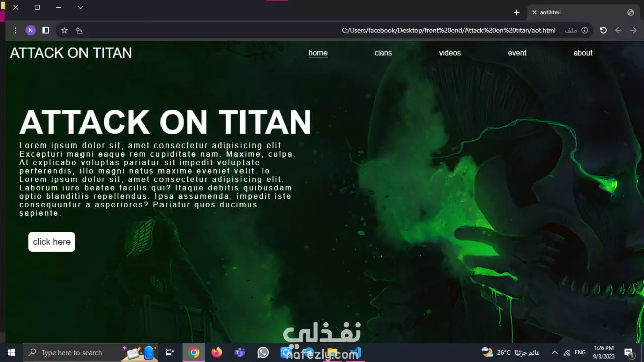This screenshot has width=644, height=362.
Task: Open the Wi-Fi network icon
Action: coord(567,352)
